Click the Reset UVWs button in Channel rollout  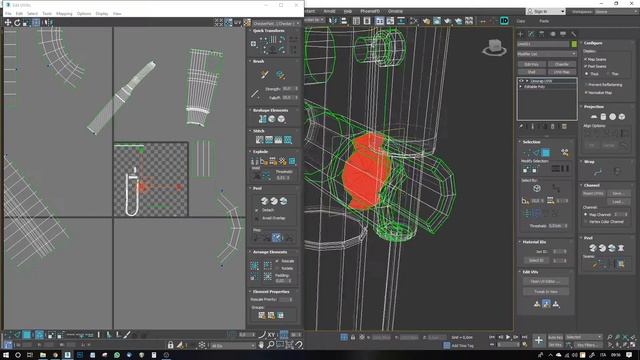(593, 193)
